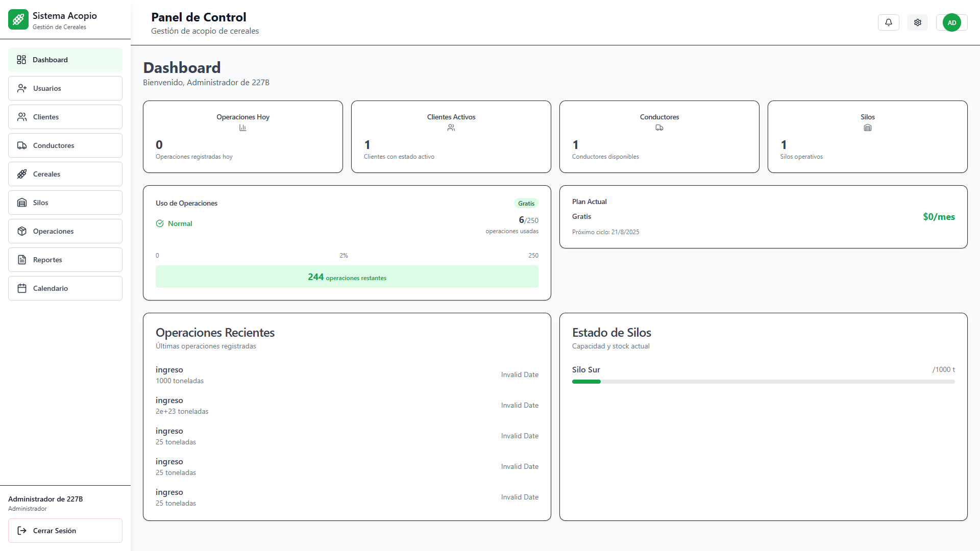
Task: Click the Silo Sur capacity progress bar
Action: click(763, 382)
